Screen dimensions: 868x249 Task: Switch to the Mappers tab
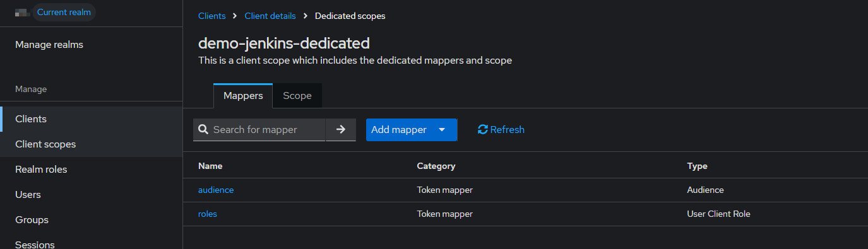243,96
